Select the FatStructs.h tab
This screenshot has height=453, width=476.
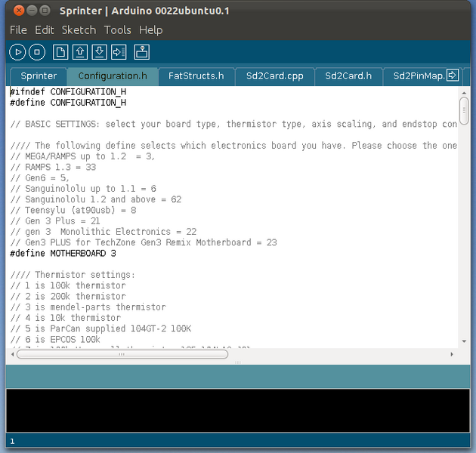196,76
